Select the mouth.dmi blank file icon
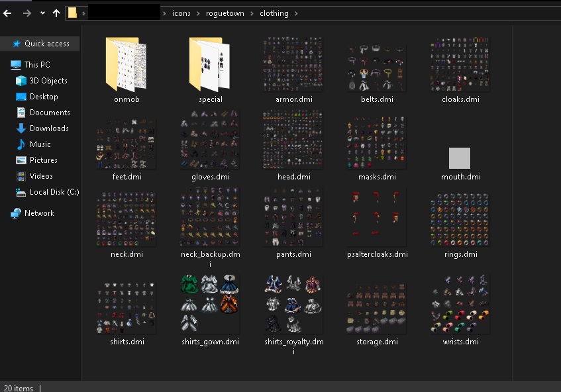This screenshot has height=392, width=561. tap(460, 158)
